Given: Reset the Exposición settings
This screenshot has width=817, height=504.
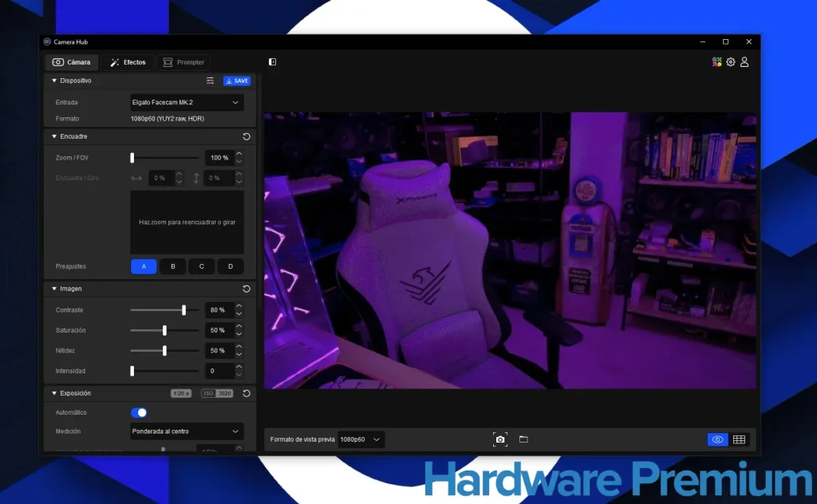Looking at the screenshot, I should (x=247, y=394).
